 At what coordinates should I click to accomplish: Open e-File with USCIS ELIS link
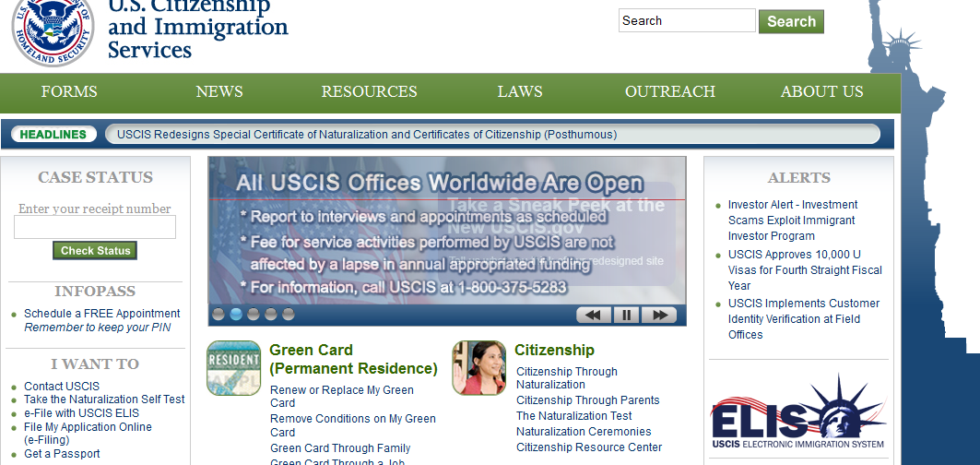(81, 413)
